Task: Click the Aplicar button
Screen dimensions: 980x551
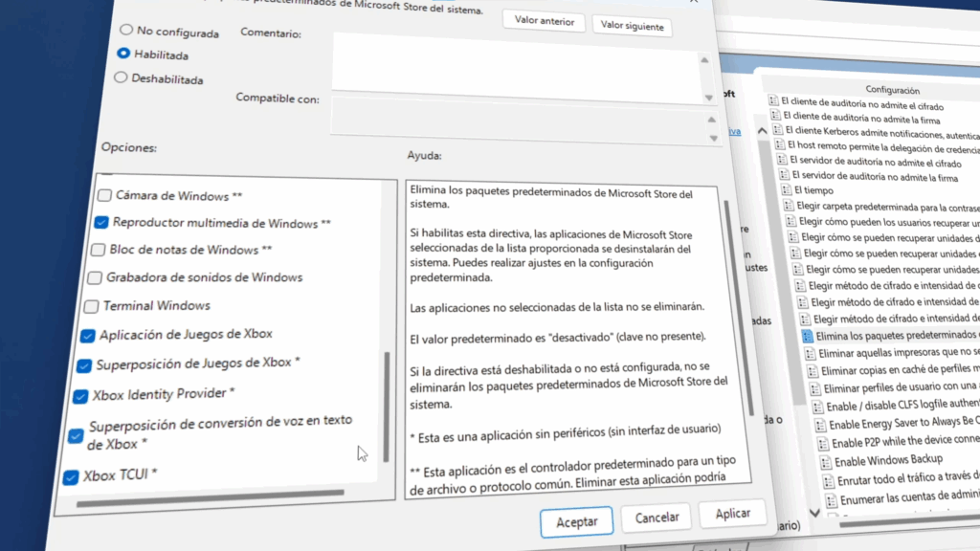Action: 732,514
